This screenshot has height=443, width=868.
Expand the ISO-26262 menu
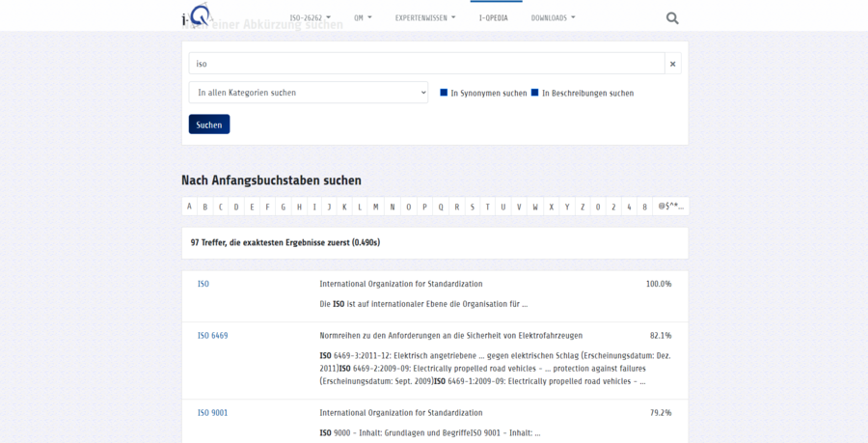coord(310,17)
